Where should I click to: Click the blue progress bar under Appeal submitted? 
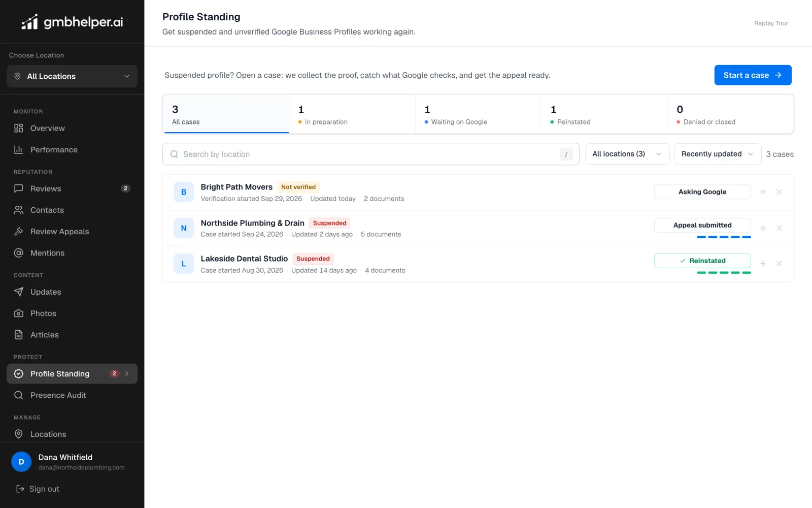724,237
